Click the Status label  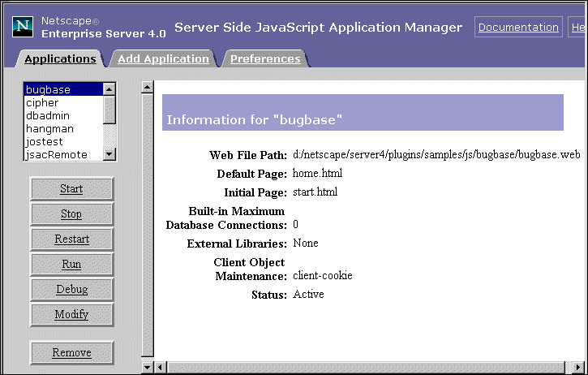(x=269, y=295)
